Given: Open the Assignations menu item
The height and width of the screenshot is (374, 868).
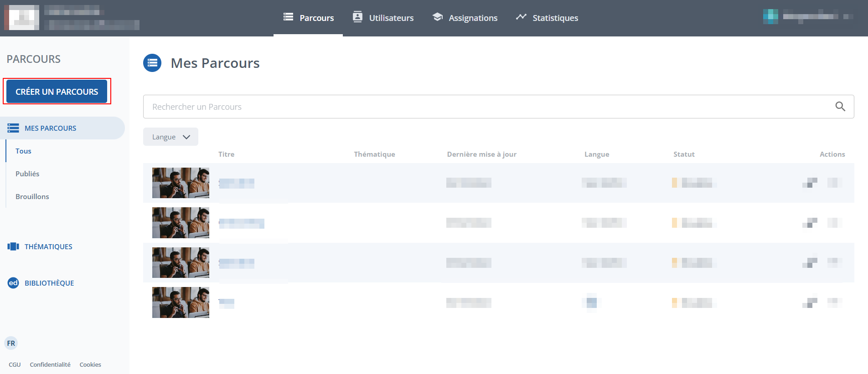Looking at the screenshot, I should coord(465,18).
